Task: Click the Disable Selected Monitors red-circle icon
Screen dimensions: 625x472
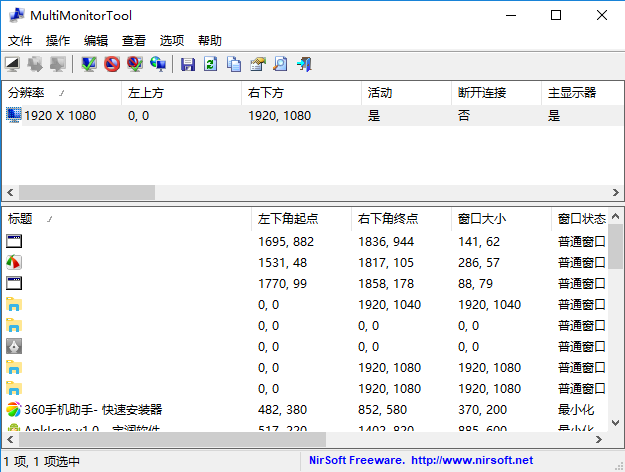Action: point(111,65)
